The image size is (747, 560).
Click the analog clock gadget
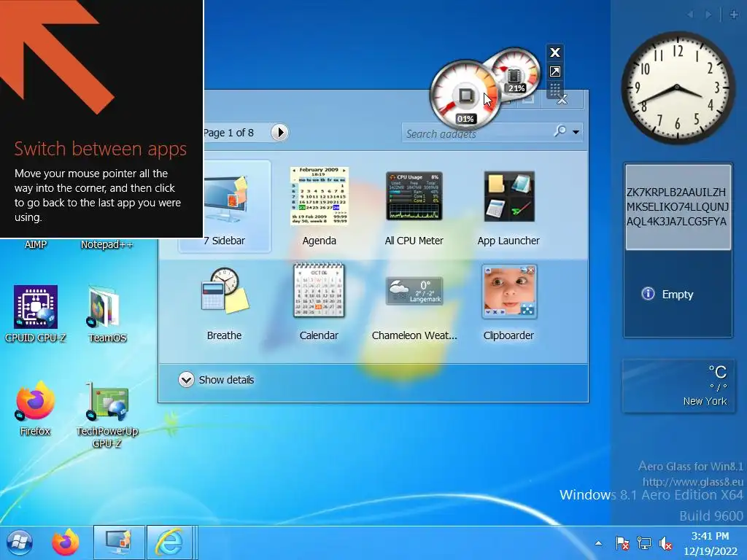click(x=678, y=88)
